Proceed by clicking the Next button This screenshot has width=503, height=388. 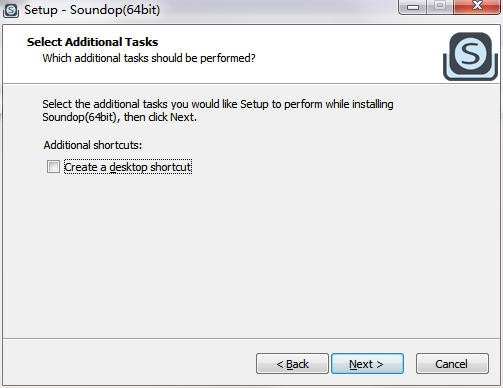click(367, 364)
